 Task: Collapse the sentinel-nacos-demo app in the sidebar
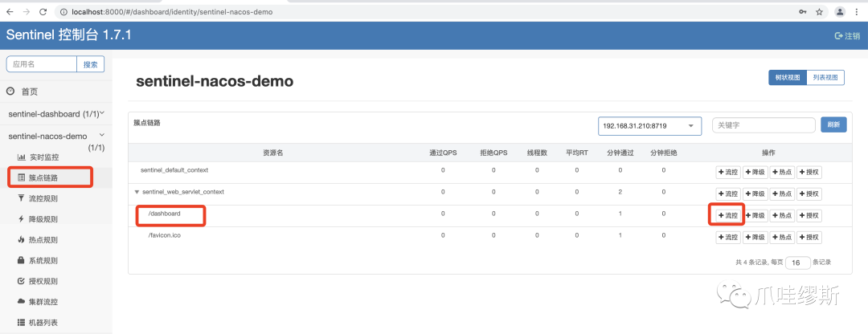[x=56, y=136]
